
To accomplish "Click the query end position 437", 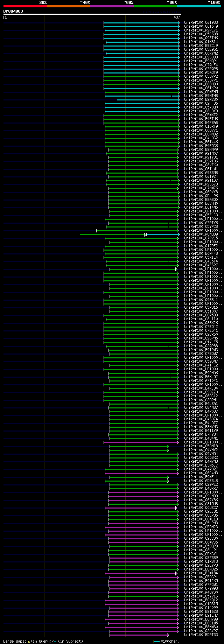I will [x=177, y=17].
